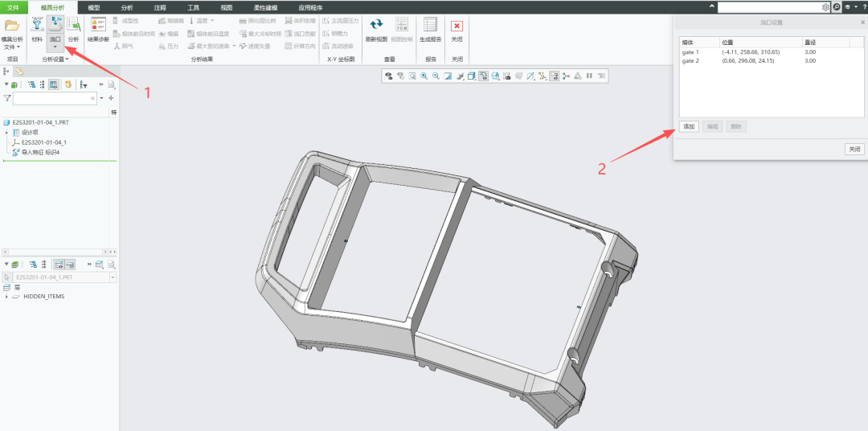
Task: Toggle the layer display status button
Action: (59, 265)
